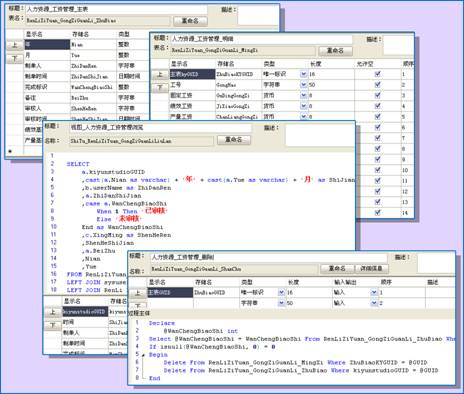
Task: Click SELECT keyword on code line 2
Action: pos(78,164)
